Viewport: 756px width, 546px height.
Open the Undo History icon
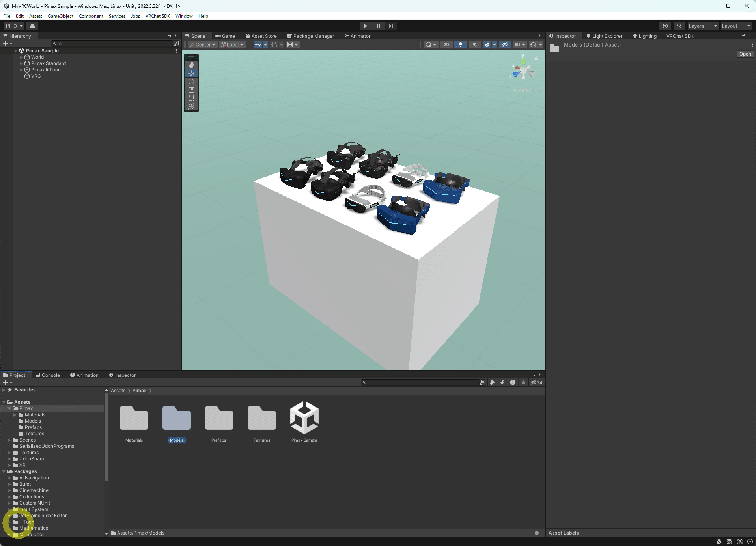coord(665,26)
